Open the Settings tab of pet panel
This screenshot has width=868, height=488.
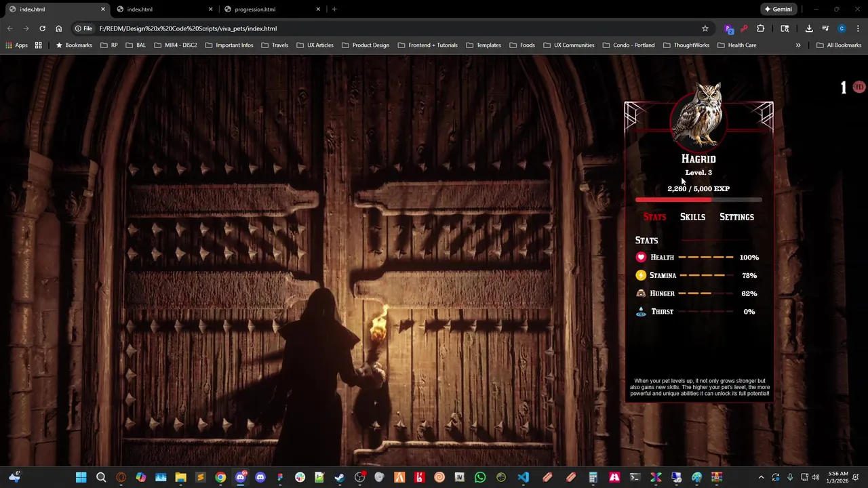coord(736,217)
